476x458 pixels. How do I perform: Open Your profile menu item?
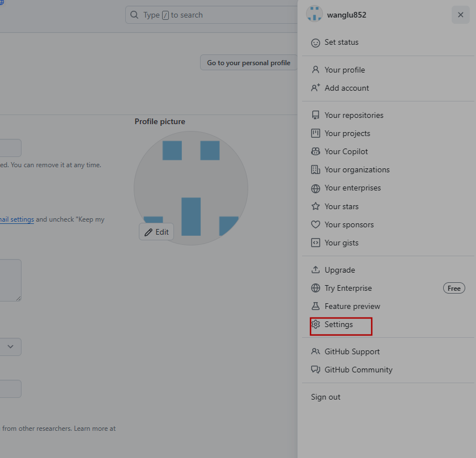[345, 70]
